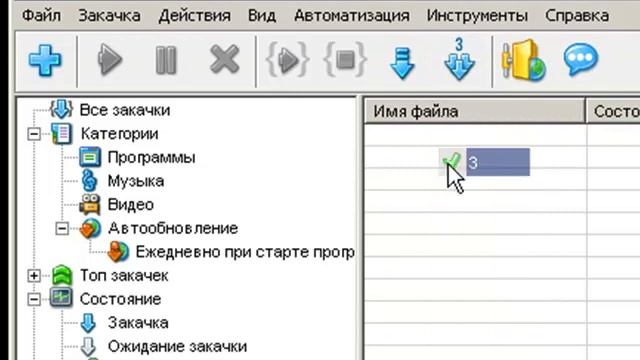Sort by the Имя файла column header
This screenshot has height=360, width=640.
(x=474, y=111)
